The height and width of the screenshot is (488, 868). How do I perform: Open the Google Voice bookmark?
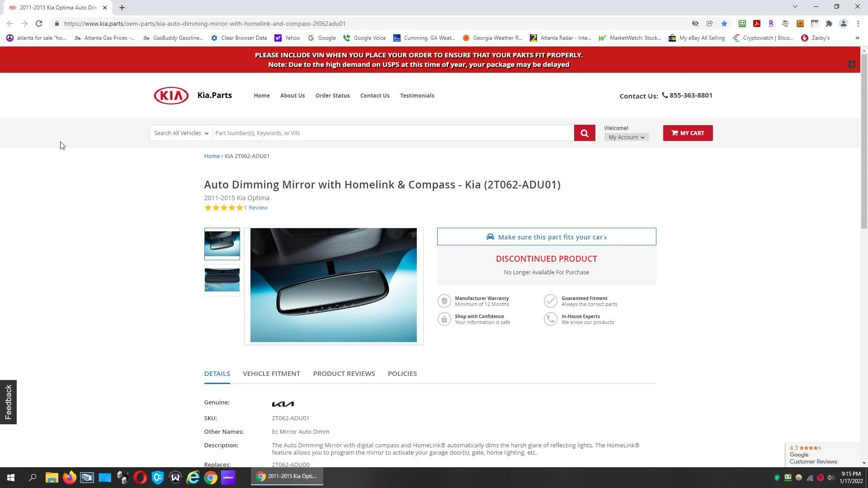[x=364, y=38]
